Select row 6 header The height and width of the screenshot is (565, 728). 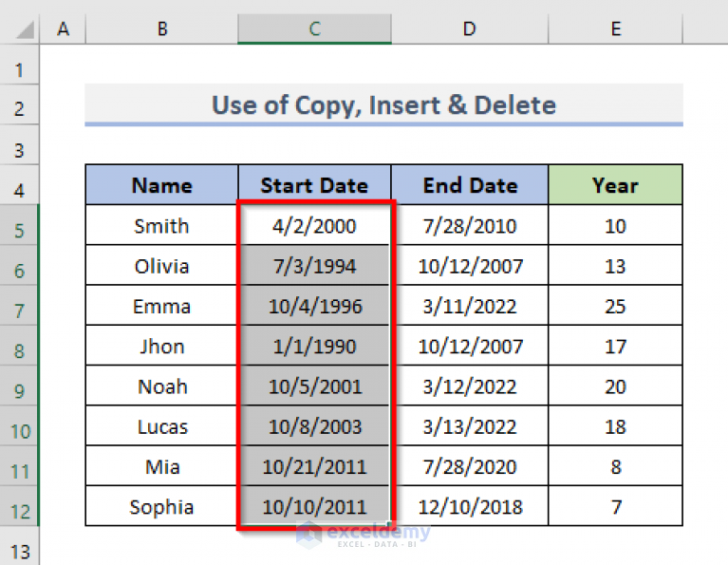[x=19, y=265]
